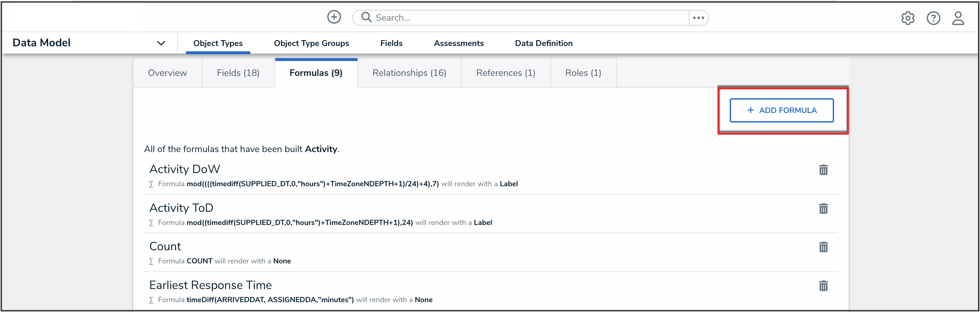Open the user profile icon
Image resolution: width=980 pixels, height=312 pixels.
958,18
